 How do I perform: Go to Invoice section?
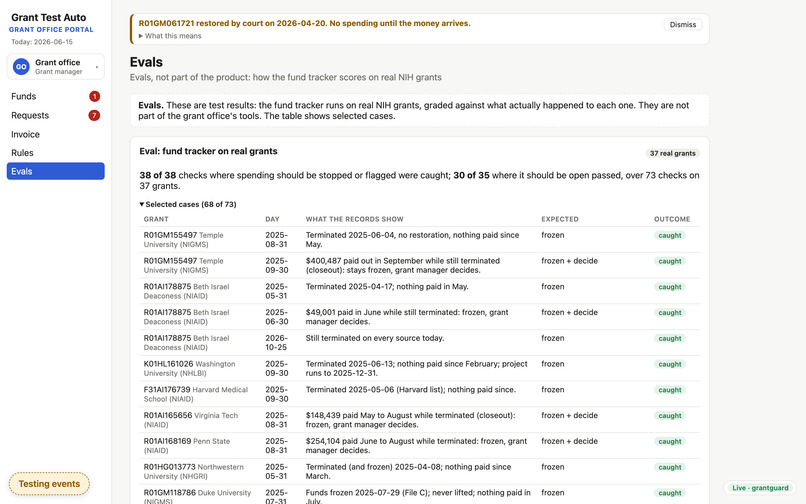[x=56, y=134]
